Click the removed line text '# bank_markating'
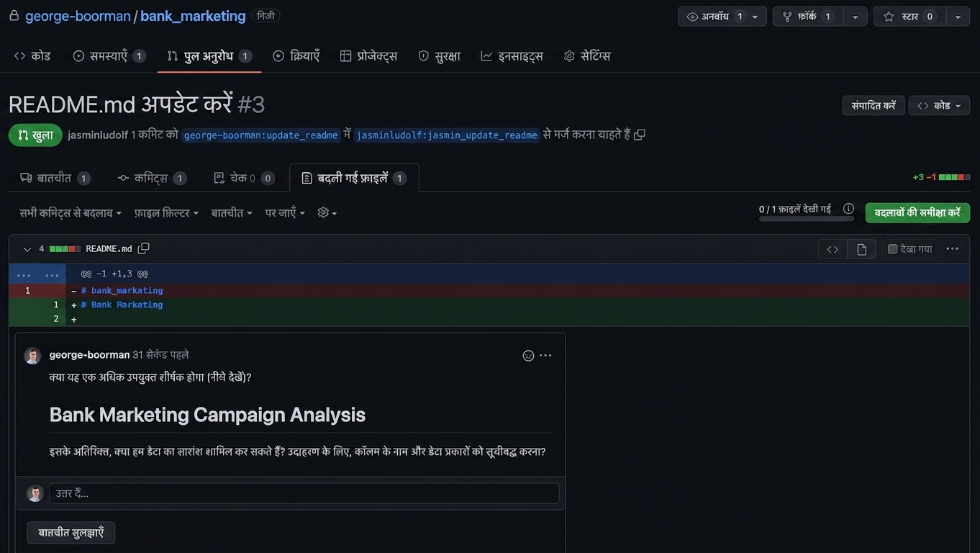980x553 pixels. point(122,291)
